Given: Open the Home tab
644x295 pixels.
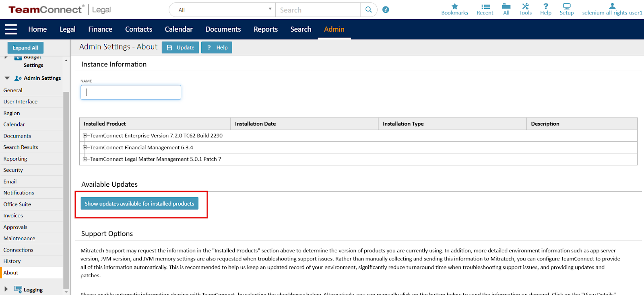Looking at the screenshot, I should click(37, 29).
